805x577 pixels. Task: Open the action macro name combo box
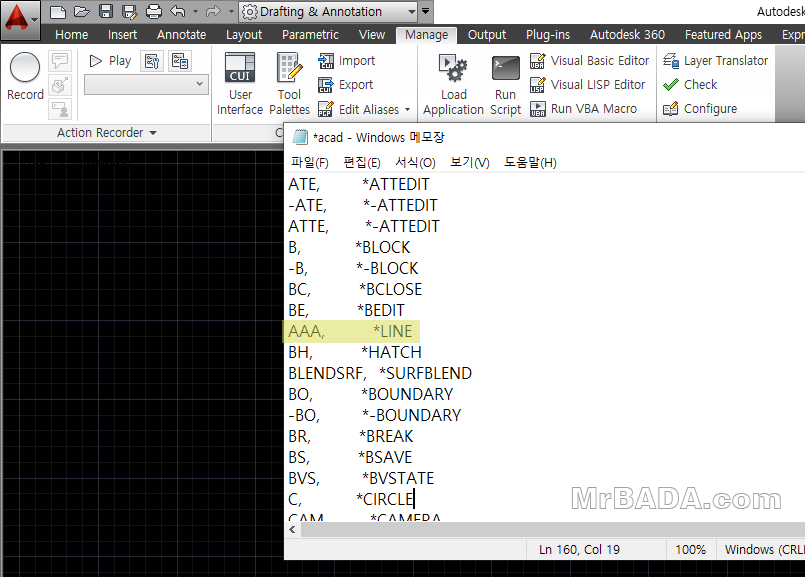pos(146,85)
